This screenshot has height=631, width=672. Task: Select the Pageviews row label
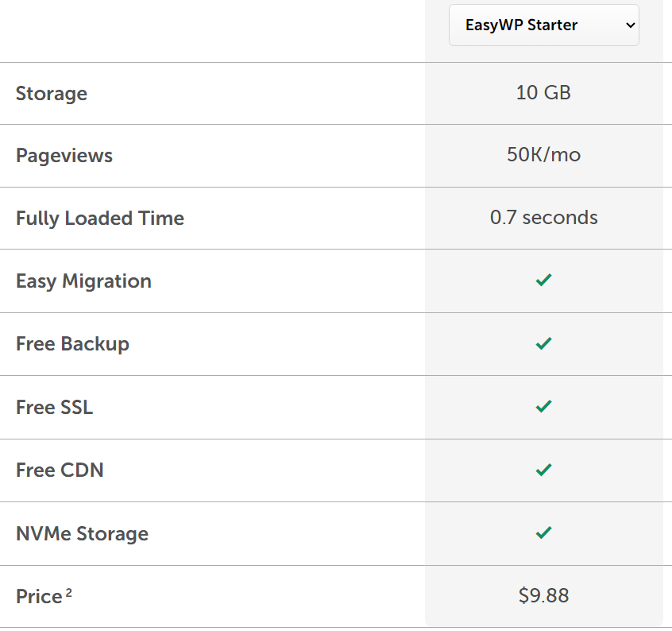pos(64,156)
